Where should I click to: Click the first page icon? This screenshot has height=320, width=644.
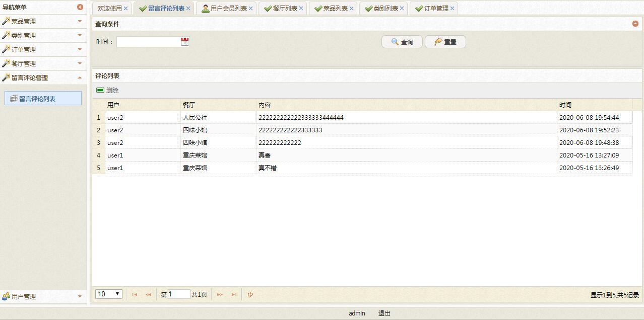pos(134,294)
